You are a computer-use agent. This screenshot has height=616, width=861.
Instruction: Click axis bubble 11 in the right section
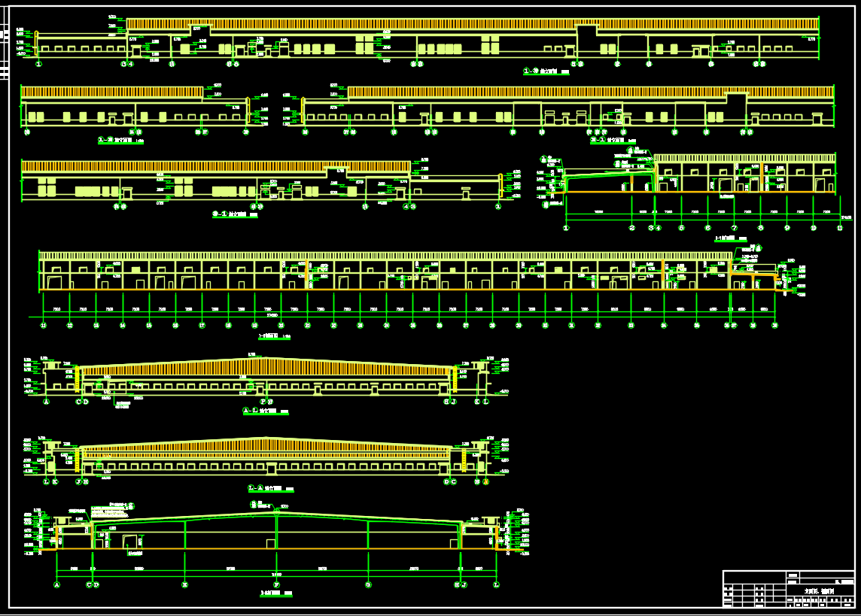pos(840,228)
